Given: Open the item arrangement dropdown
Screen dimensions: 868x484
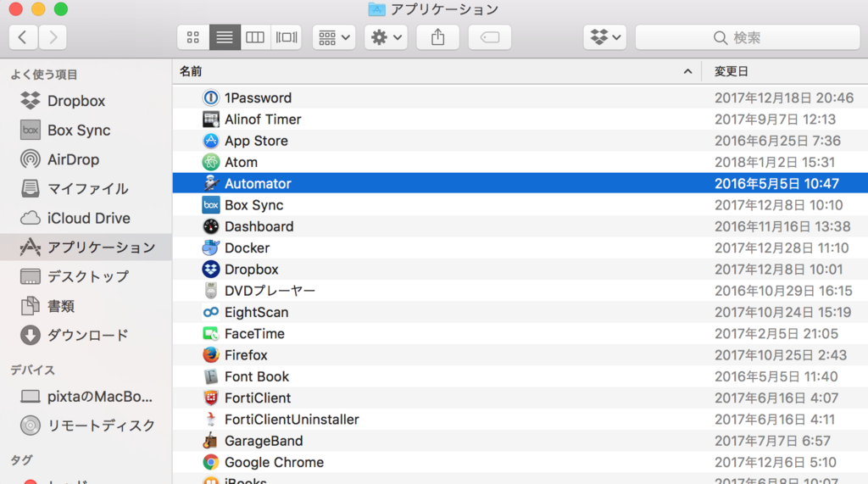Looking at the screenshot, I should [x=334, y=37].
